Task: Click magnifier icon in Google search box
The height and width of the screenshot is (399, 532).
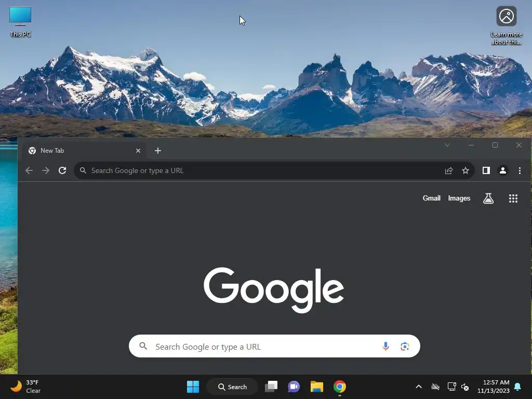Action: pyautogui.click(x=143, y=346)
